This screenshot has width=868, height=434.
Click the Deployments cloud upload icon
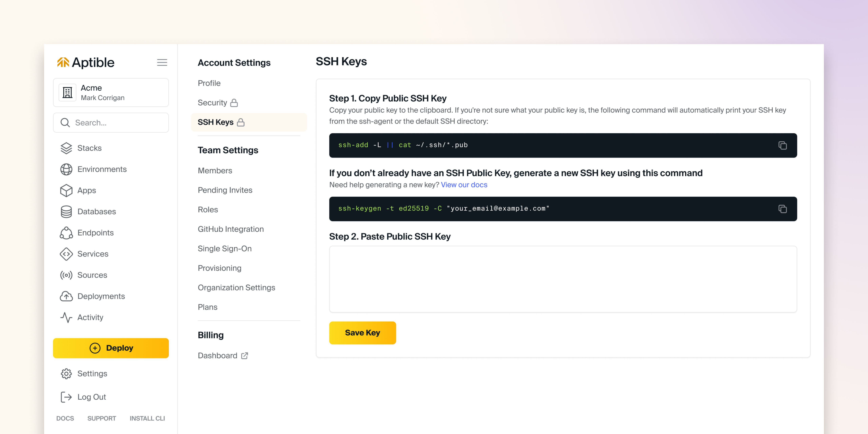point(66,296)
